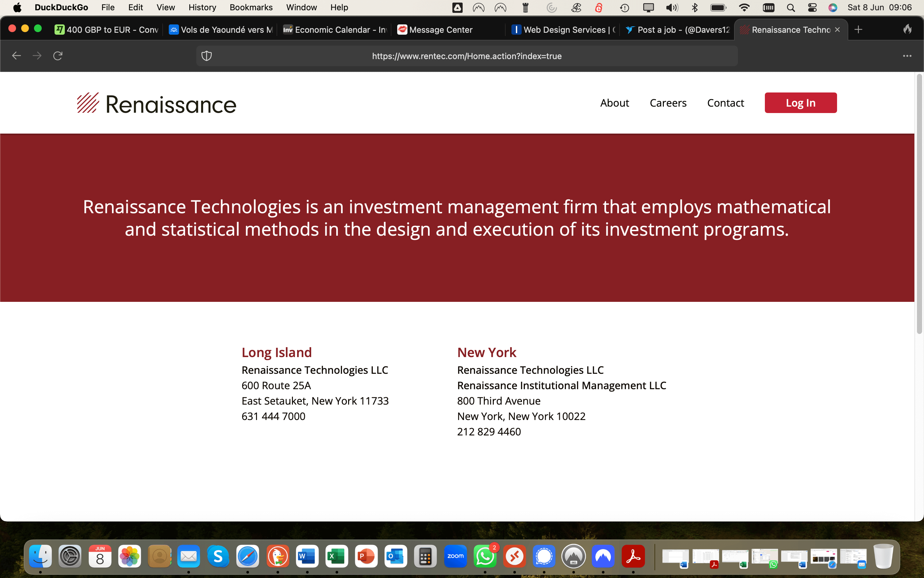
Task: Click the URL address bar field
Action: tap(466, 56)
